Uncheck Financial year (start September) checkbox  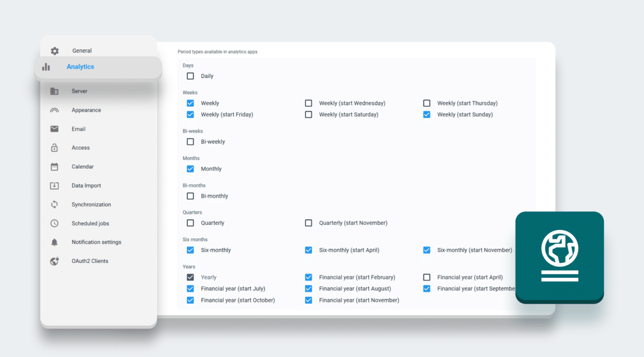[427, 289]
